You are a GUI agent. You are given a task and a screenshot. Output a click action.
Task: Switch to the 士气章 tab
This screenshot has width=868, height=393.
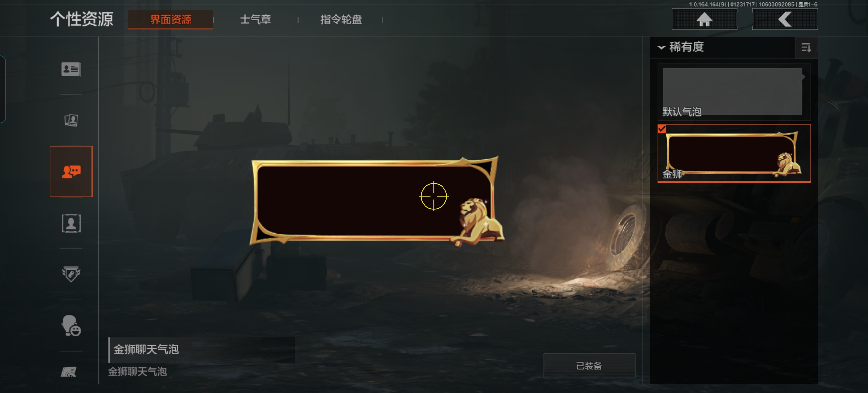255,20
